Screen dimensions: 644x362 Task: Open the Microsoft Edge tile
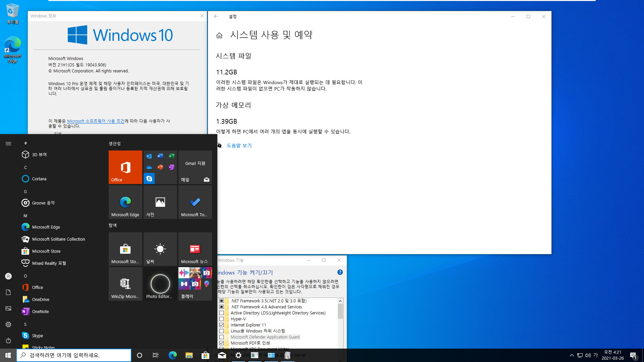[x=125, y=202]
